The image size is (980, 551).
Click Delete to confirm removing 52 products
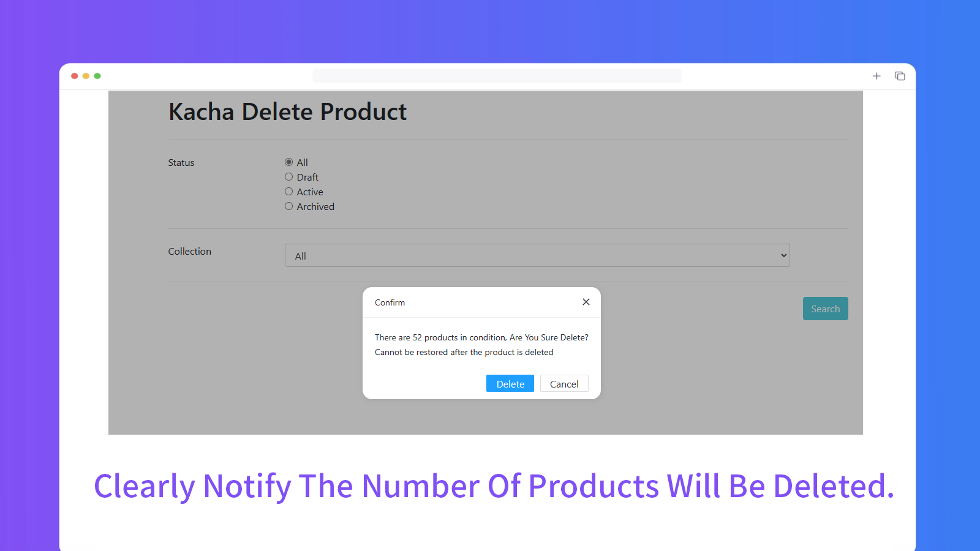(x=510, y=383)
